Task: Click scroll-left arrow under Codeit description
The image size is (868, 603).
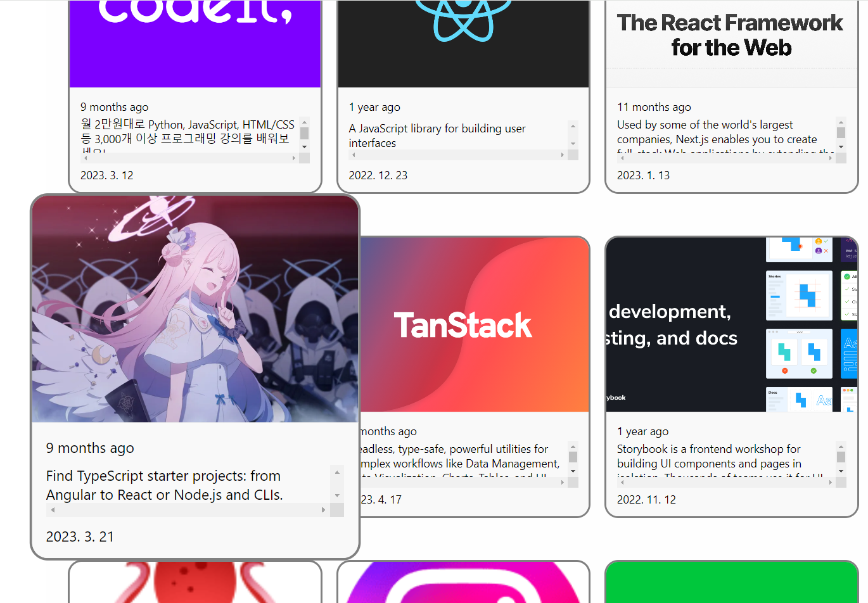Action: (x=86, y=158)
